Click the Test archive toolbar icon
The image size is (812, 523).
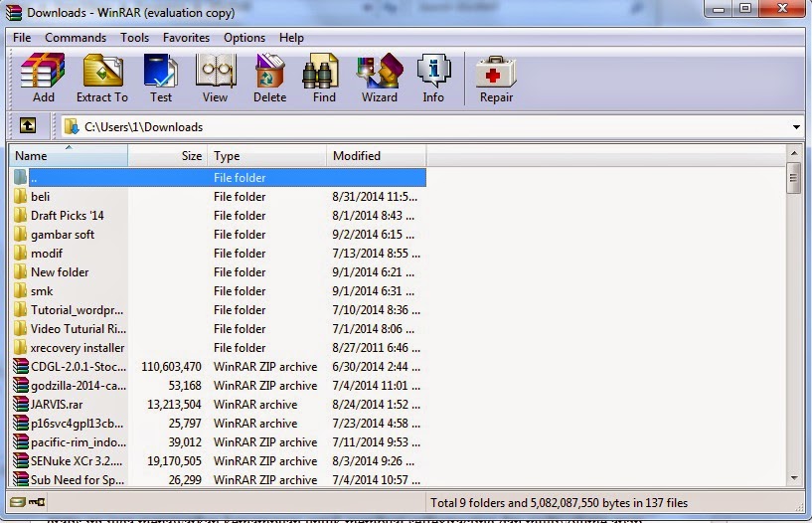[x=161, y=71]
